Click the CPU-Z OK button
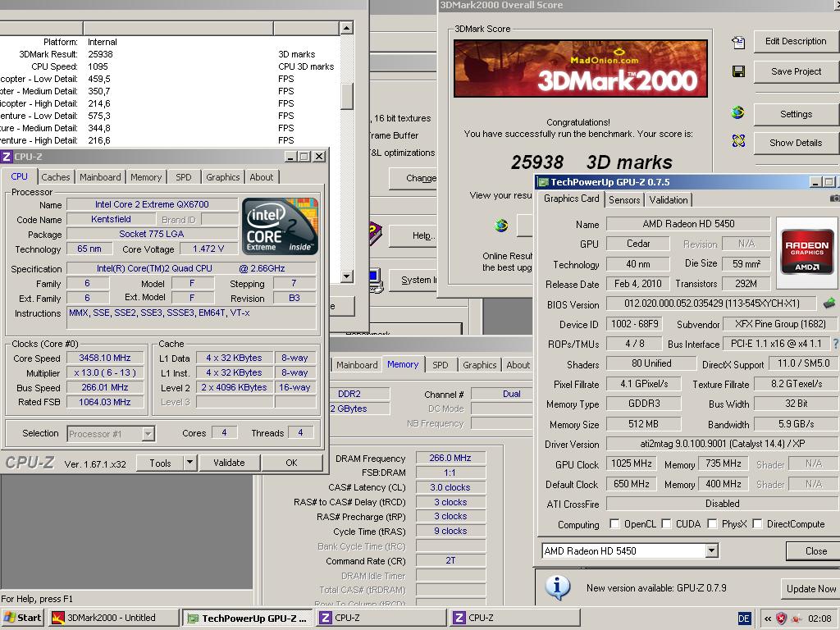Viewport: 840px width, 630px height. 291,463
